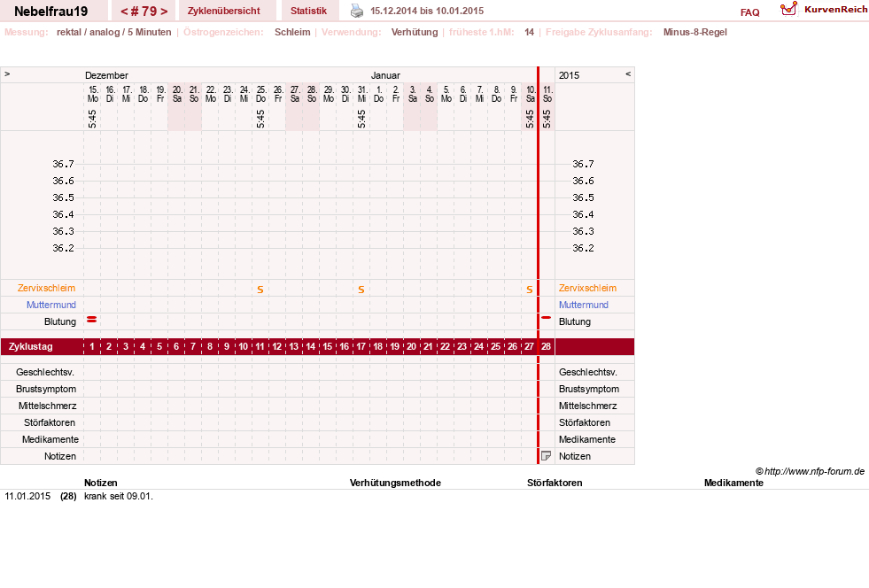Screen dimensions: 869x588
Task: Click the 2015 year label
Action: point(569,75)
